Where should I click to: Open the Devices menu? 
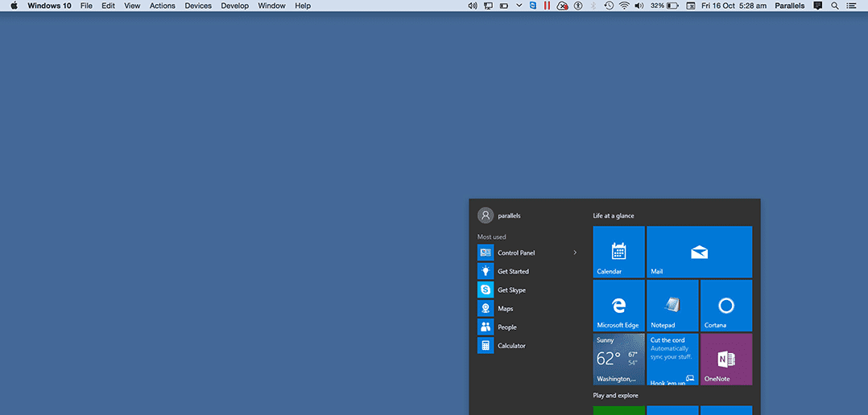tap(198, 6)
